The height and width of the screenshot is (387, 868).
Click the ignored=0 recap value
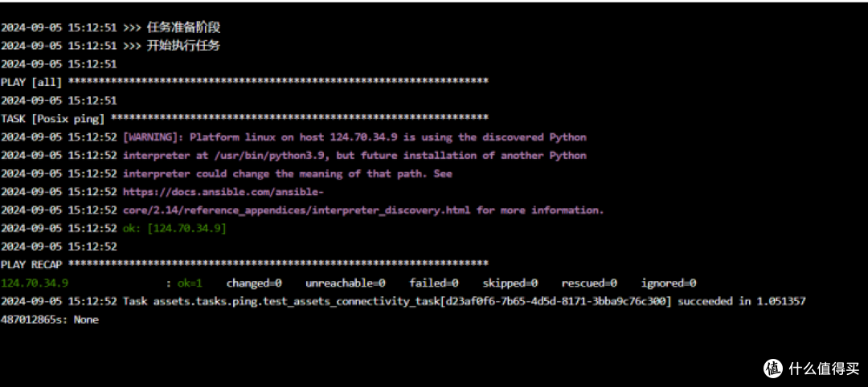669,283
